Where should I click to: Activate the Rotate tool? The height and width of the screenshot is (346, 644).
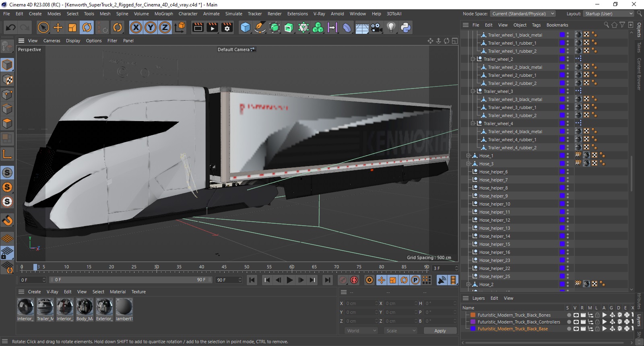pos(87,27)
